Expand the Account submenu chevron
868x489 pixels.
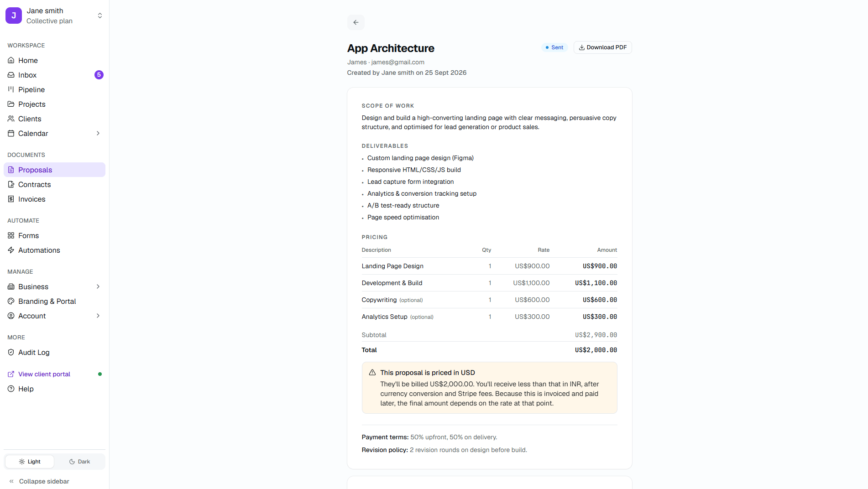98,316
